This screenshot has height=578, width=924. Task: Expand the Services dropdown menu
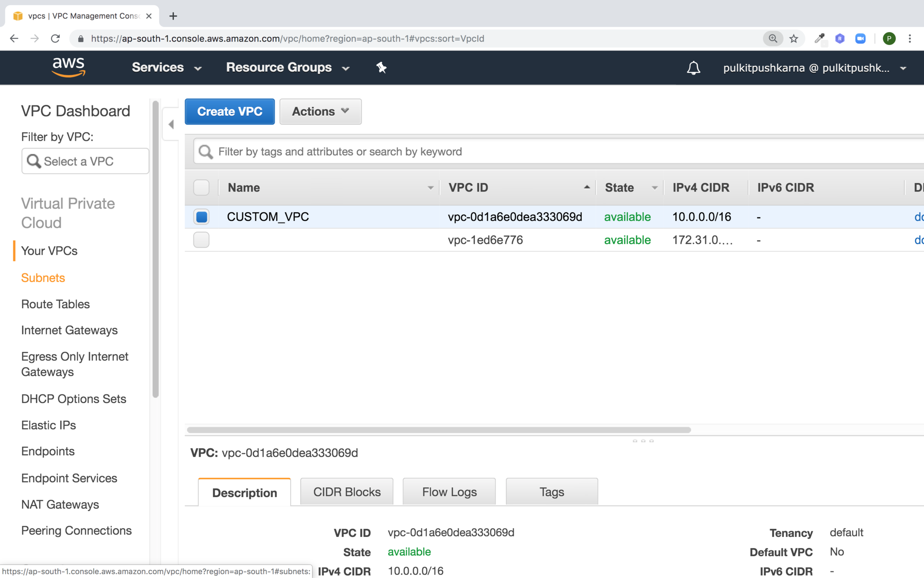click(x=166, y=68)
